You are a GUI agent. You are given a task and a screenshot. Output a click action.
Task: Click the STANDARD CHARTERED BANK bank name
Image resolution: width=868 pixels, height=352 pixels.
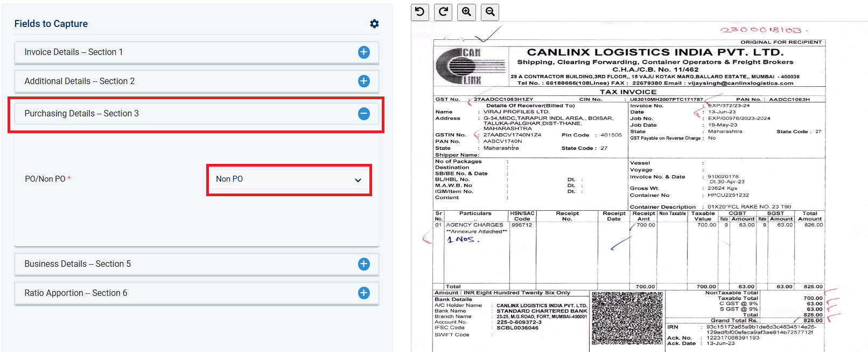coord(542,311)
